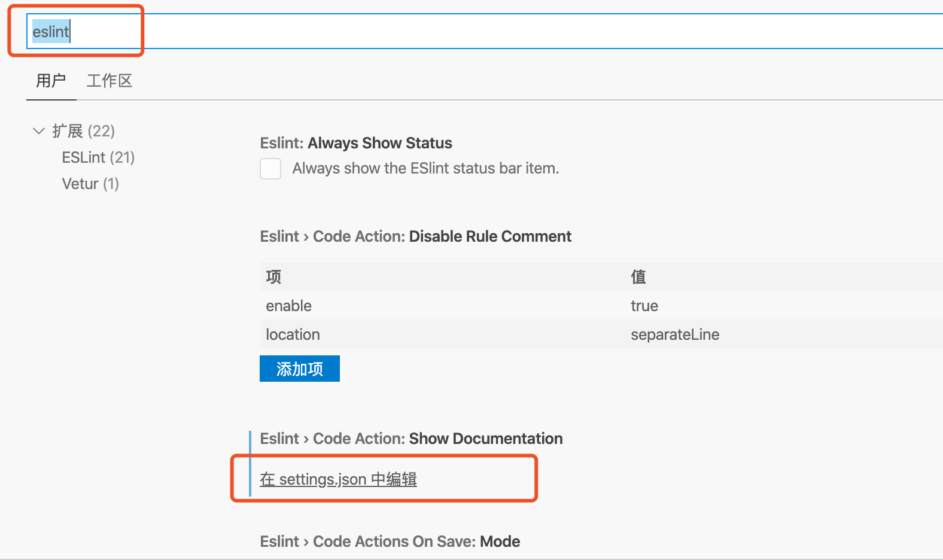Image resolution: width=943 pixels, height=560 pixels.
Task: Click the 项 column header
Action: [273, 276]
